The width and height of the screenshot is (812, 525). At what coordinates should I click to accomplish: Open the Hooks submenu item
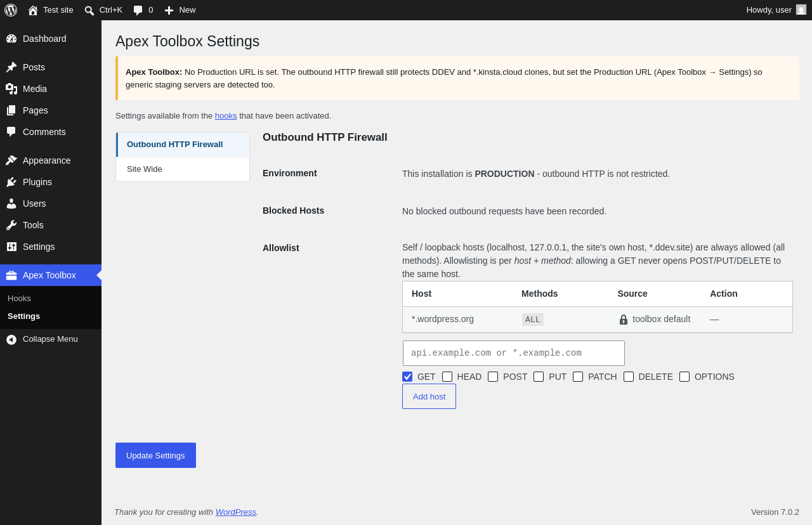pos(19,299)
